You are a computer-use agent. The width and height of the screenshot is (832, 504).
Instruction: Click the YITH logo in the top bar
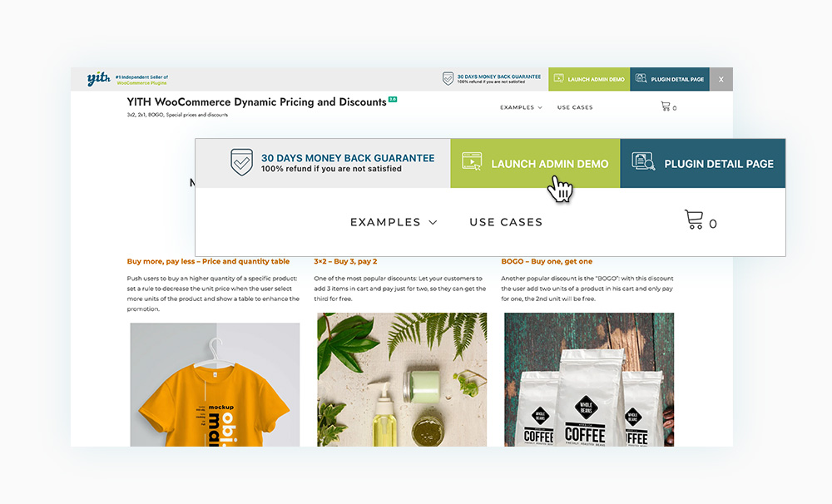click(99, 79)
